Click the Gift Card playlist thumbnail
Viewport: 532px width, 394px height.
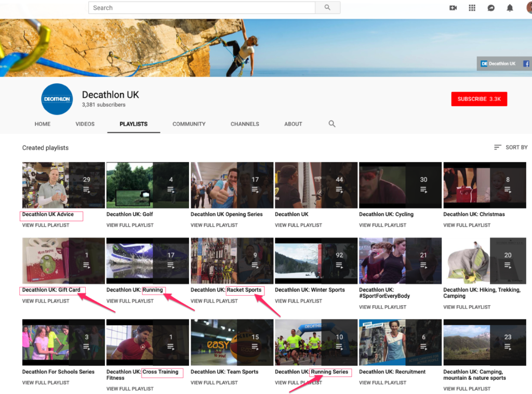(63, 260)
